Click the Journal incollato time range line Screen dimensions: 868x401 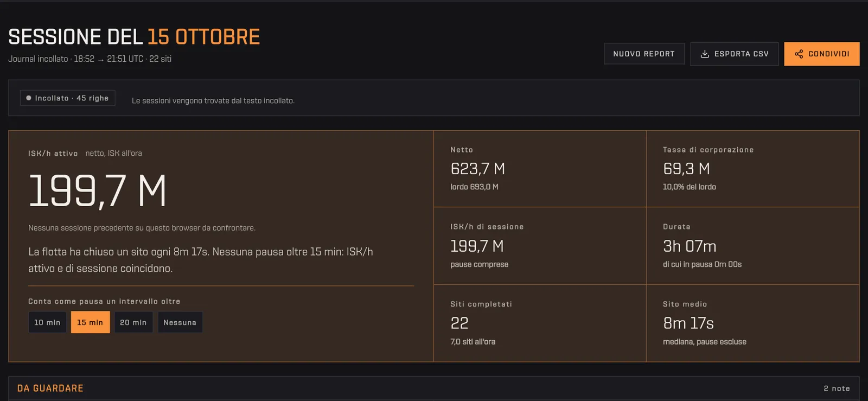tap(90, 59)
